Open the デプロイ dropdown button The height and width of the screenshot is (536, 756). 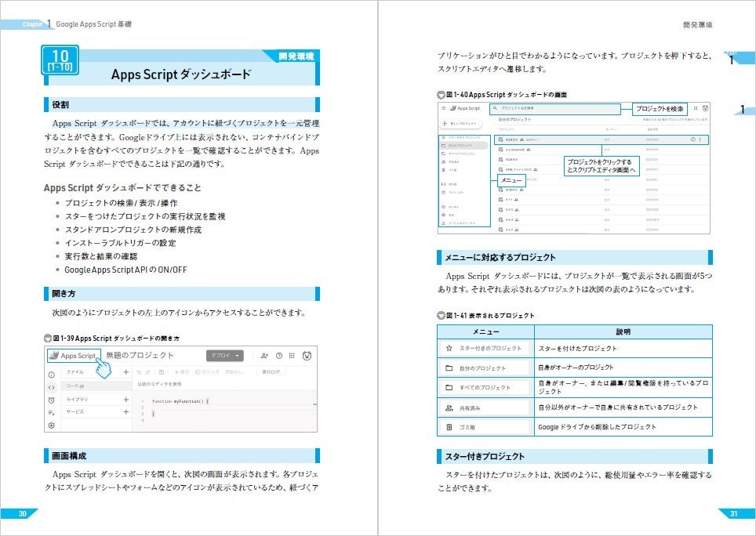[224, 356]
